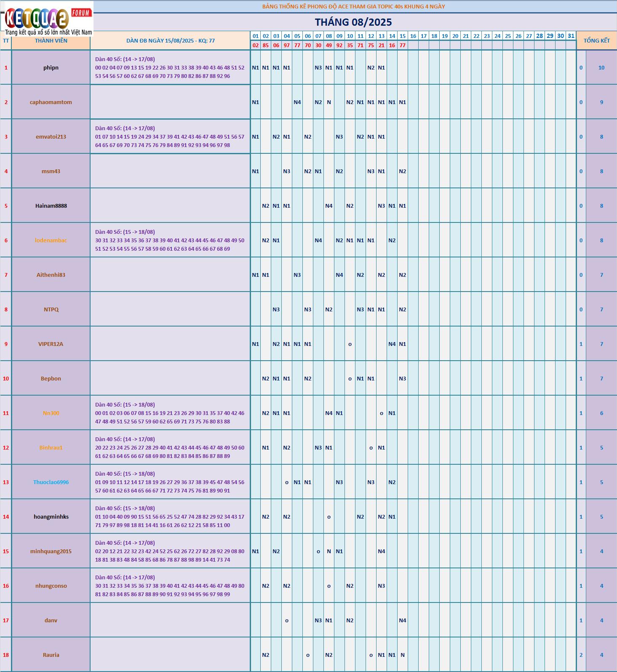Click the DÀN ĐB NGÀY 15/08/2025 header
Screen dimensions: 617x672
coord(171,41)
